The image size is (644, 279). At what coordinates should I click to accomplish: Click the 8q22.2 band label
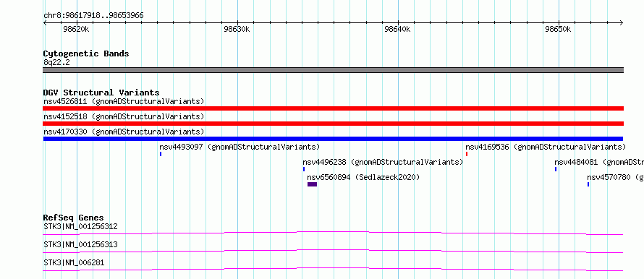click(56, 62)
